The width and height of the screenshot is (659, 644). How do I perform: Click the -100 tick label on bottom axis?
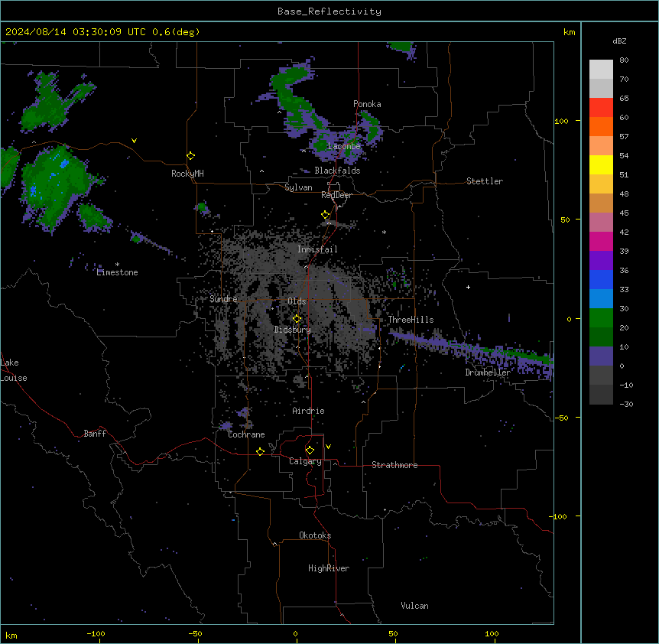pos(96,633)
